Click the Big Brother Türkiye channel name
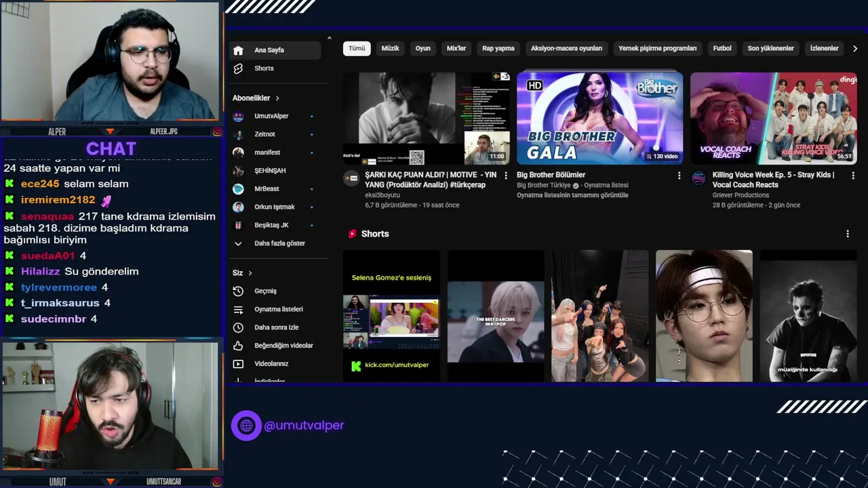868x488 pixels. pyautogui.click(x=544, y=185)
